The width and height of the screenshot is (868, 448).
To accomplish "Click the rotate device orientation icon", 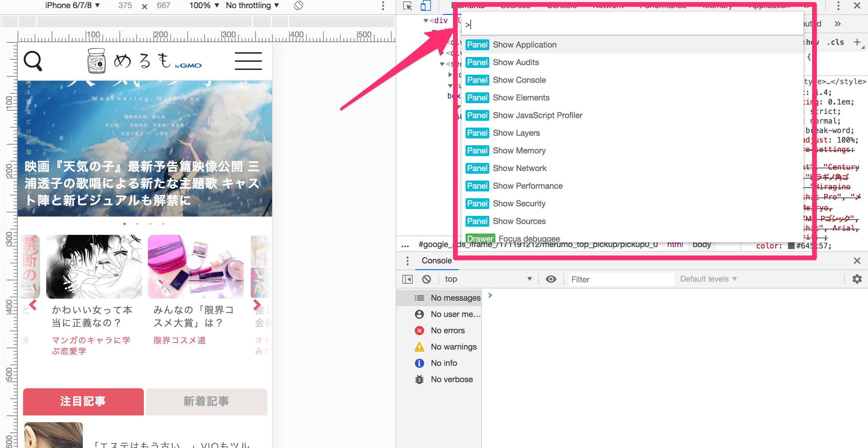I will tap(298, 5).
